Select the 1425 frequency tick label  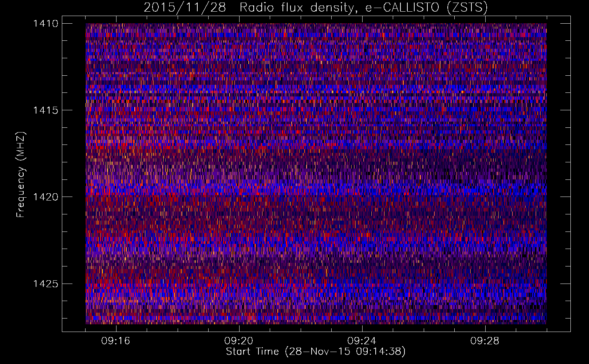(x=46, y=284)
